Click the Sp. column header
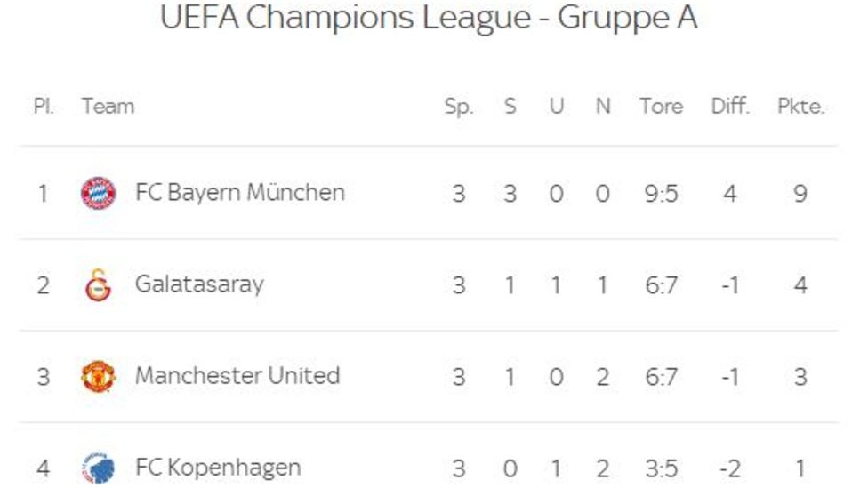868x488 pixels. click(459, 107)
